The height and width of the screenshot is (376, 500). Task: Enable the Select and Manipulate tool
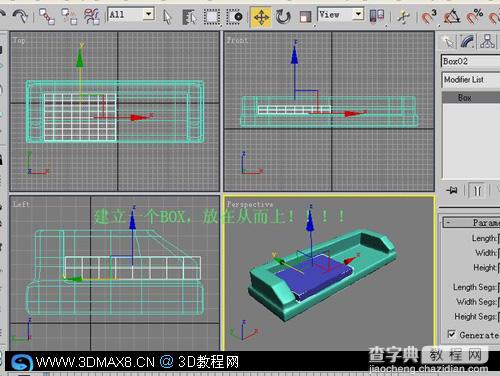point(404,17)
